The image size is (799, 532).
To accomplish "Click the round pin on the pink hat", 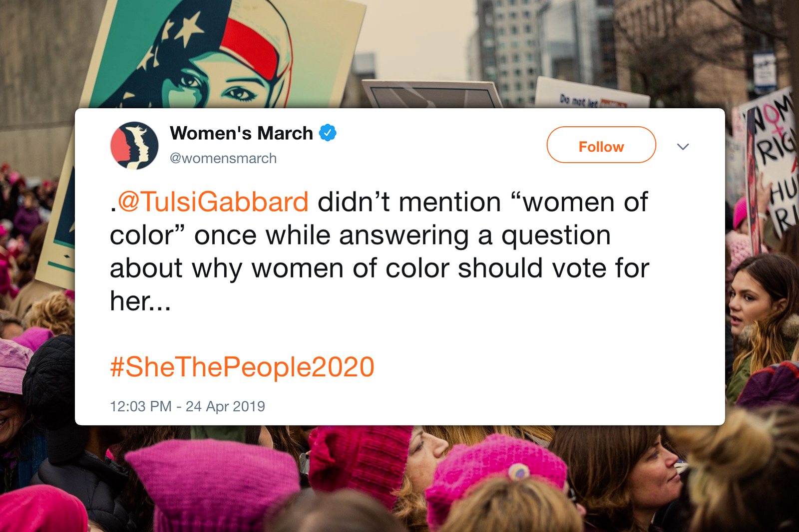I will click(x=519, y=472).
